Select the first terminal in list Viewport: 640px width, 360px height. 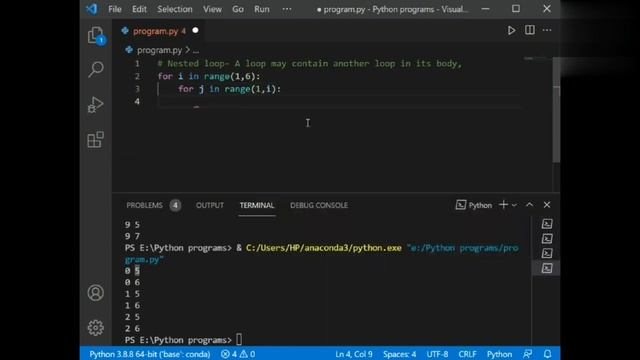[547, 224]
